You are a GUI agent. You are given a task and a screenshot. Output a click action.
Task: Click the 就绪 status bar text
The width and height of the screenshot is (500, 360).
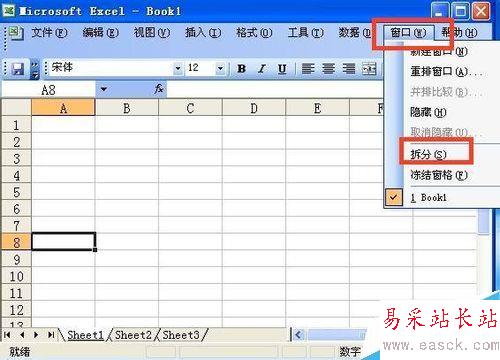[20, 351]
